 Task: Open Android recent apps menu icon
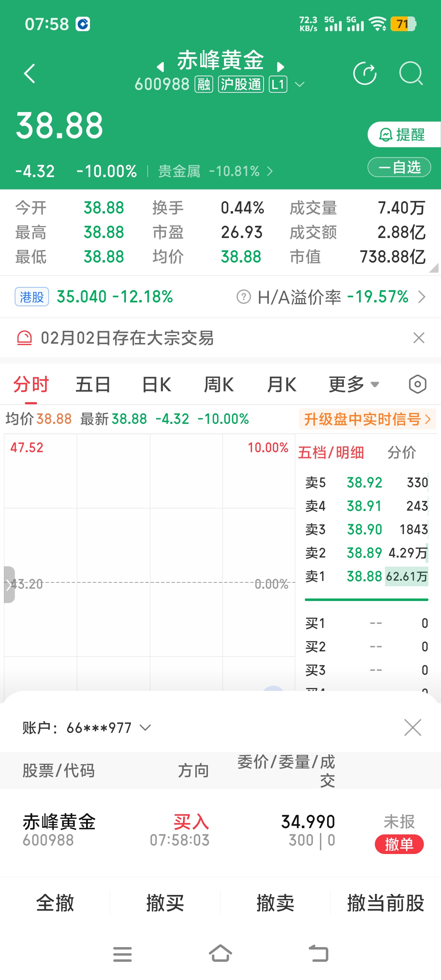pos(122,954)
